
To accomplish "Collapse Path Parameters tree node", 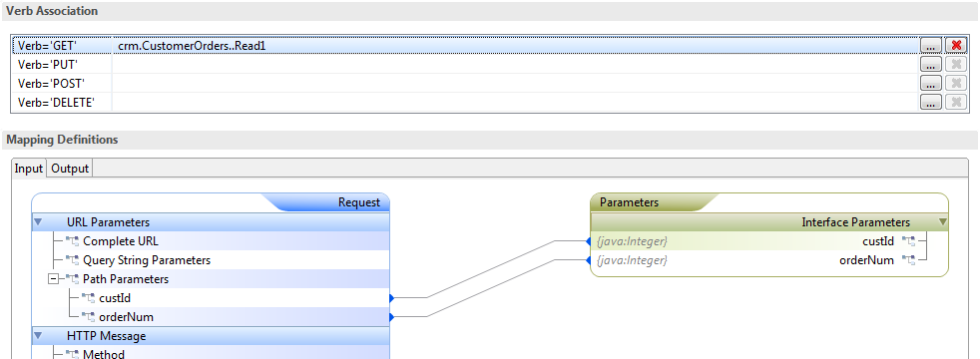I will pos(53,279).
